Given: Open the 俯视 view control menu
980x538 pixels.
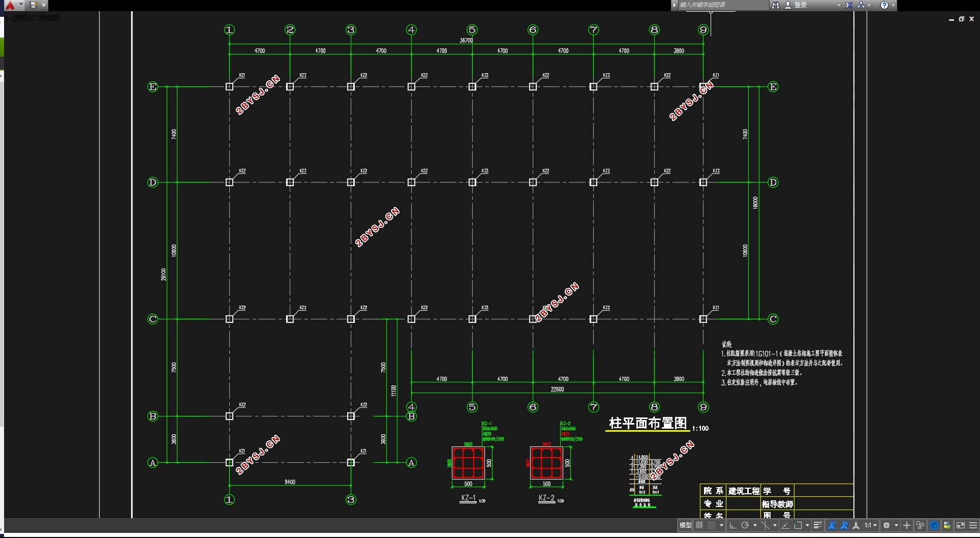Looking at the screenshot, I should (x=23, y=18).
